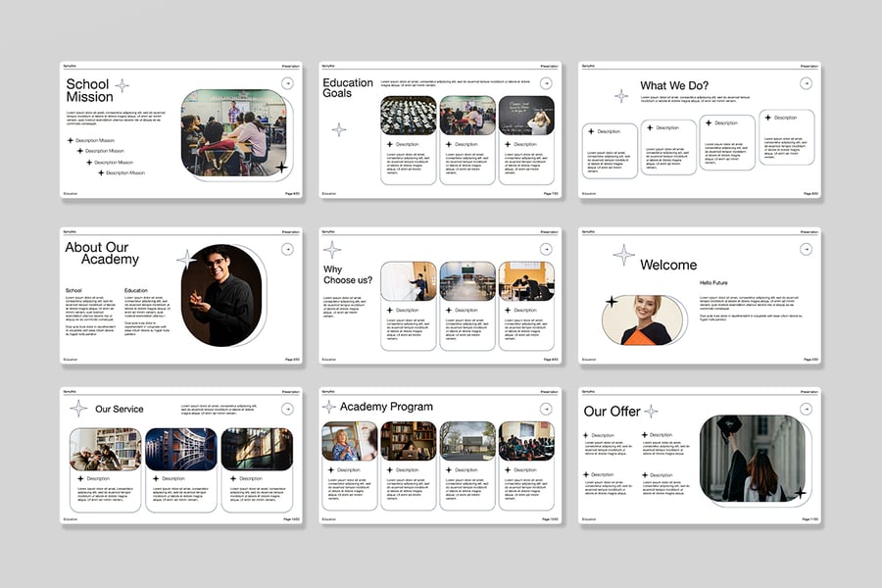
Task: Select the chalkboard photo on Education Goals slide
Action: (526, 116)
